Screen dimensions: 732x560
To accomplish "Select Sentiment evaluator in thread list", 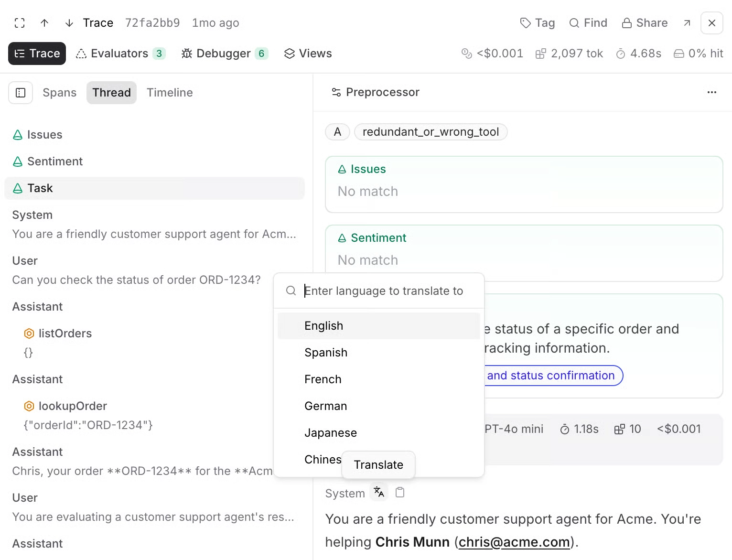I will click(154, 162).
